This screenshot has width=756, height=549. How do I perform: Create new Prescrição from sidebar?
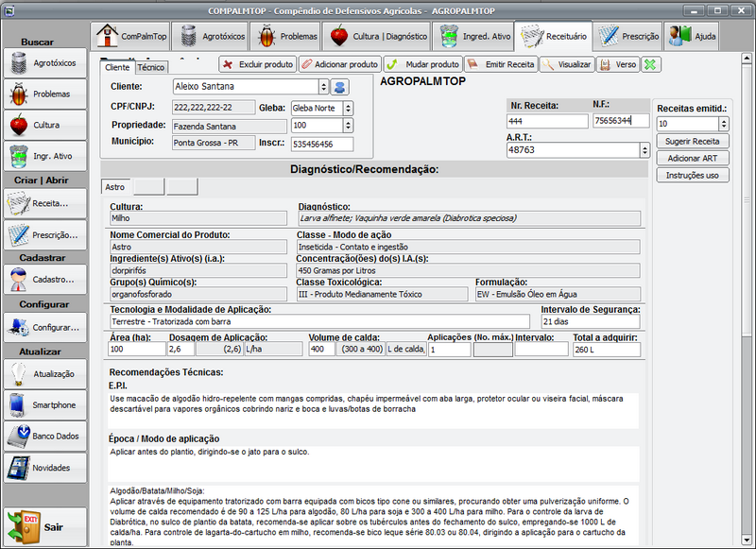tap(44, 235)
